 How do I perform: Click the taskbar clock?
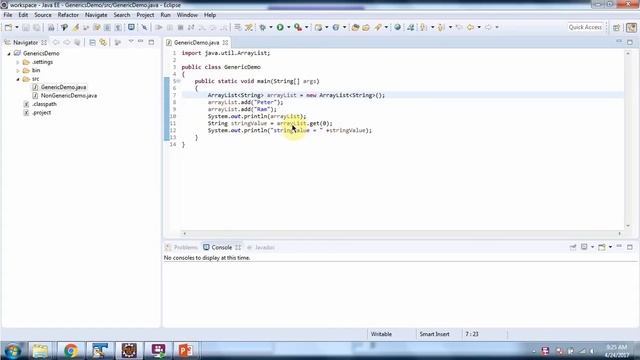click(617, 351)
